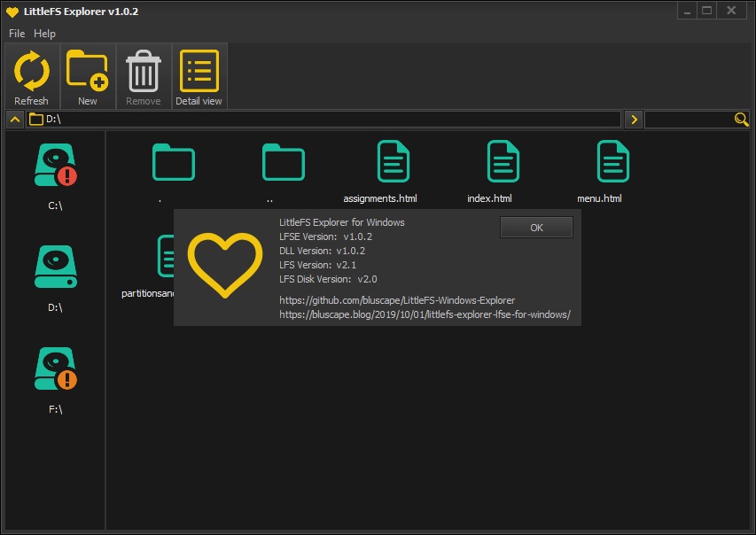Image resolution: width=756 pixels, height=535 pixels.
Task: Open the double-dot parent folder
Action: click(284, 162)
